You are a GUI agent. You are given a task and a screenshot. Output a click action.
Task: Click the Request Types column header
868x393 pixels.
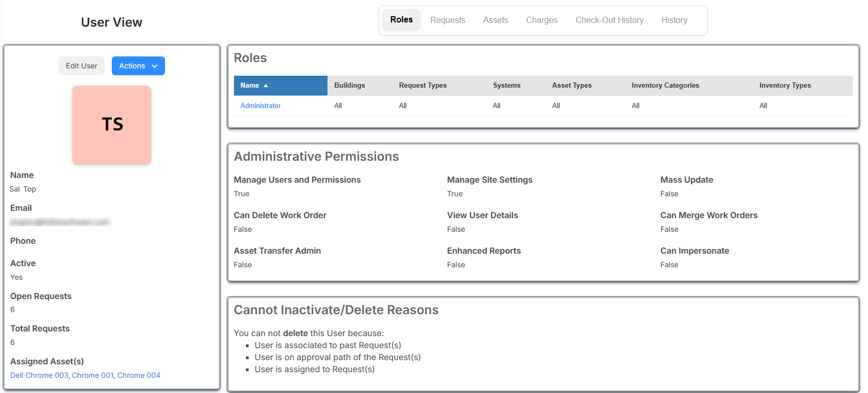[423, 86]
